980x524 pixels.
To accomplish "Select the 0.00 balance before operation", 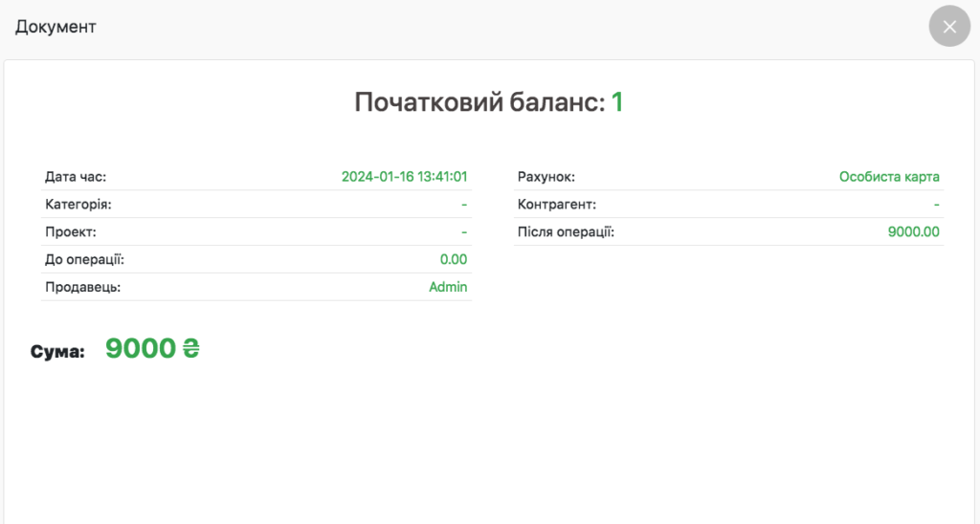I will pos(453,260).
